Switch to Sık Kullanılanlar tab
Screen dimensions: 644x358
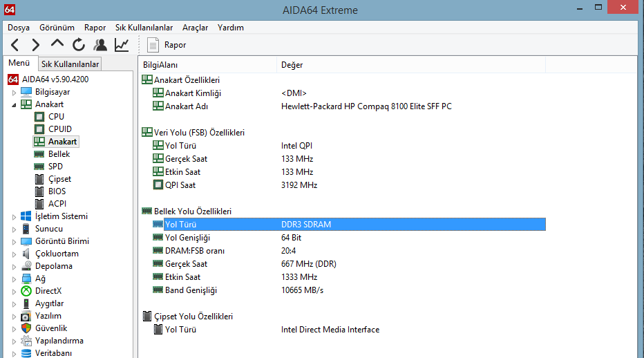pos(70,64)
